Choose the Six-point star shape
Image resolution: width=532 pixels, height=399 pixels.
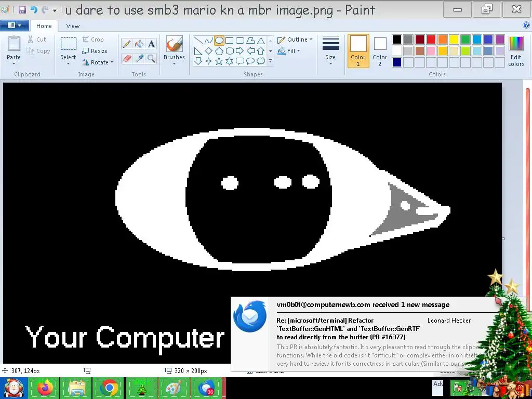point(229,61)
